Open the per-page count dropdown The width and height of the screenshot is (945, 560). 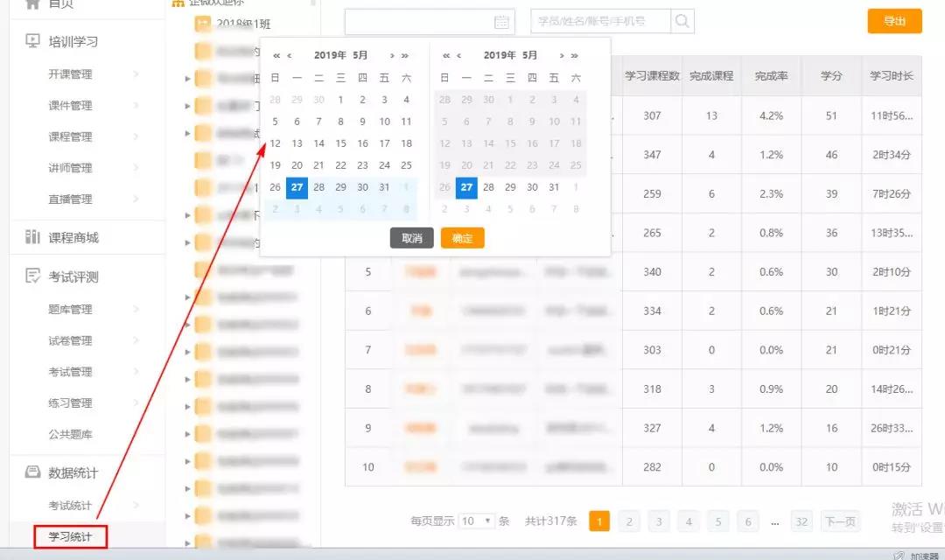(478, 521)
